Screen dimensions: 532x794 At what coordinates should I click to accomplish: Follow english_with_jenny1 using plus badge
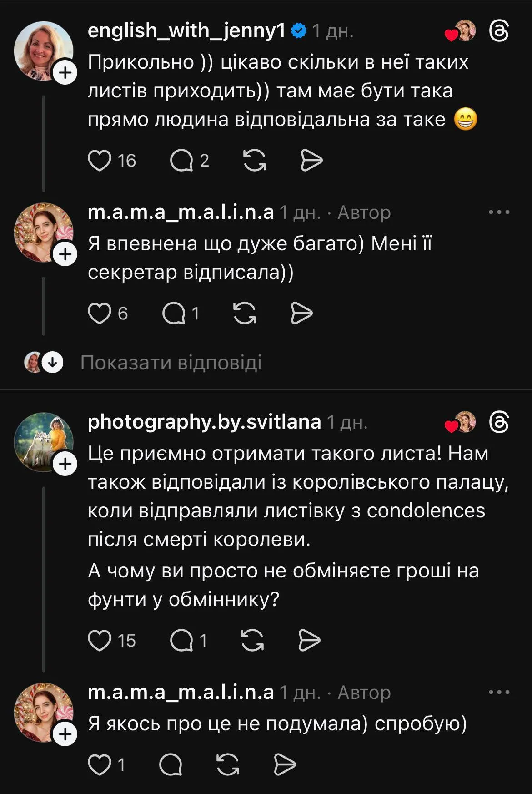pyautogui.click(x=65, y=73)
